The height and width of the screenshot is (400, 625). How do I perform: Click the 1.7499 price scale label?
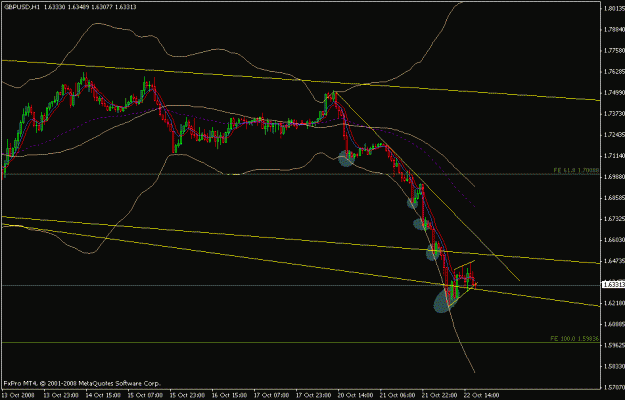pos(614,93)
